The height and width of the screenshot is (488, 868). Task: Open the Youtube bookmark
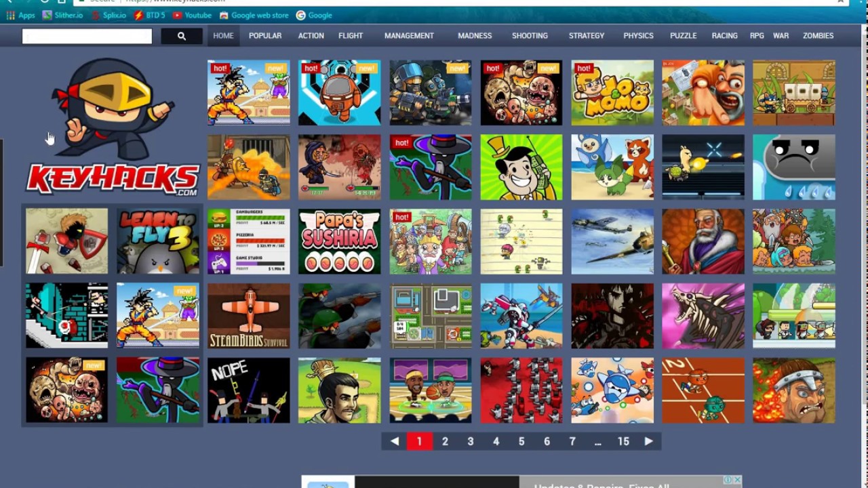(x=192, y=15)
